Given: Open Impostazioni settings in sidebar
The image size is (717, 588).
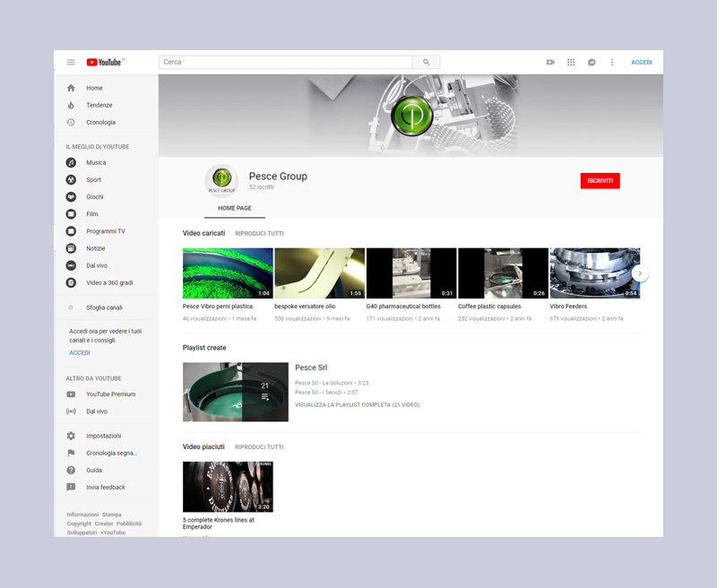Looking at the screenshot, I should [103, 436].
